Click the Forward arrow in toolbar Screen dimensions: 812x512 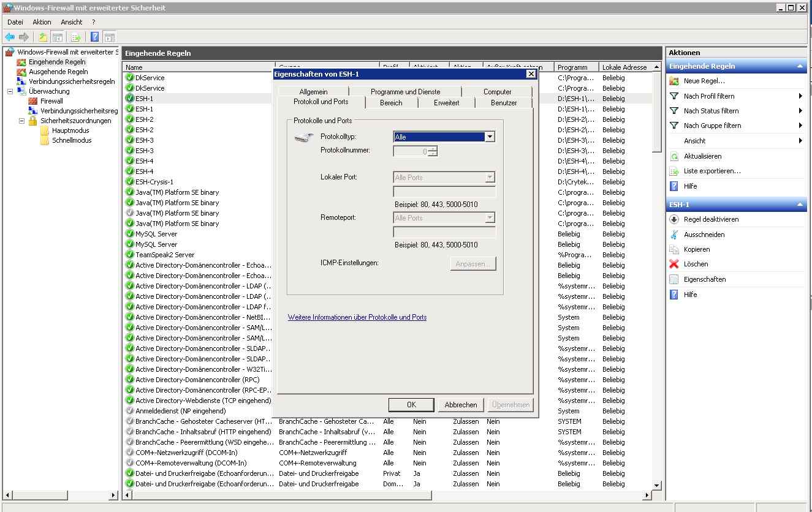tap(24, 37)
